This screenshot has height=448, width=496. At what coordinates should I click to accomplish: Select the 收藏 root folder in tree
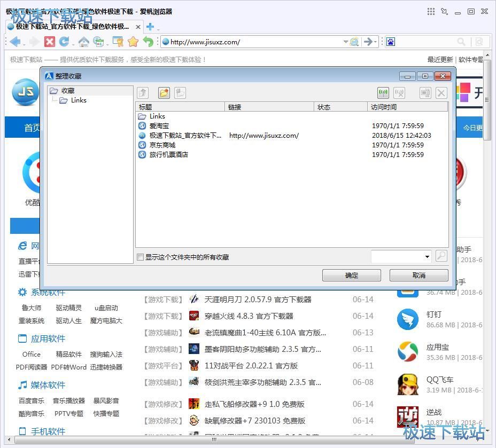[68, 91]
